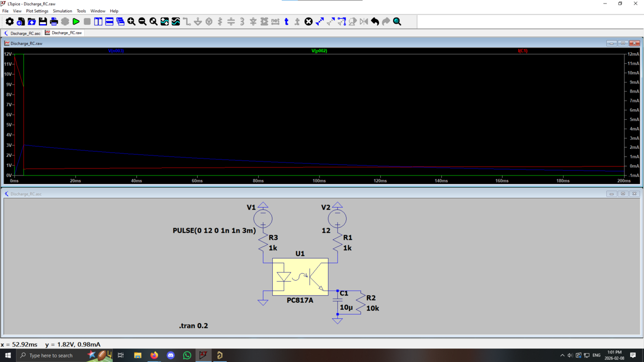Open Firefox from the taskbar
Viewport: 644px width, 362px height.
point(154,355)
